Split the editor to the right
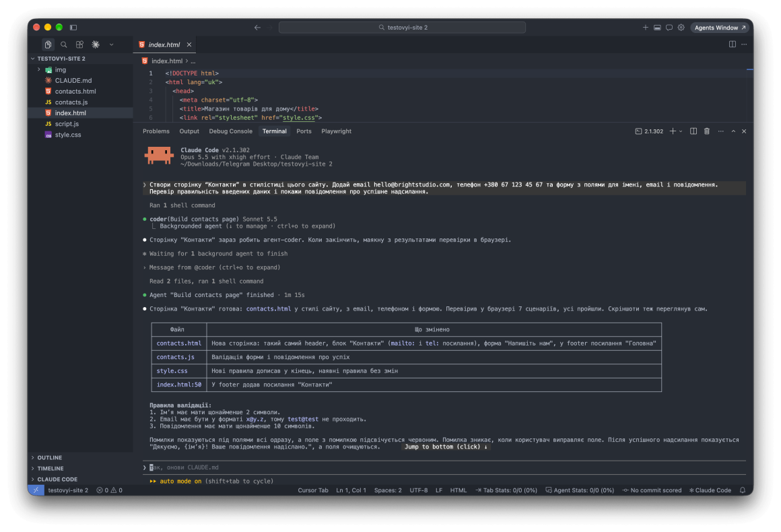The image size is (781, 532). tap(733, 44)
